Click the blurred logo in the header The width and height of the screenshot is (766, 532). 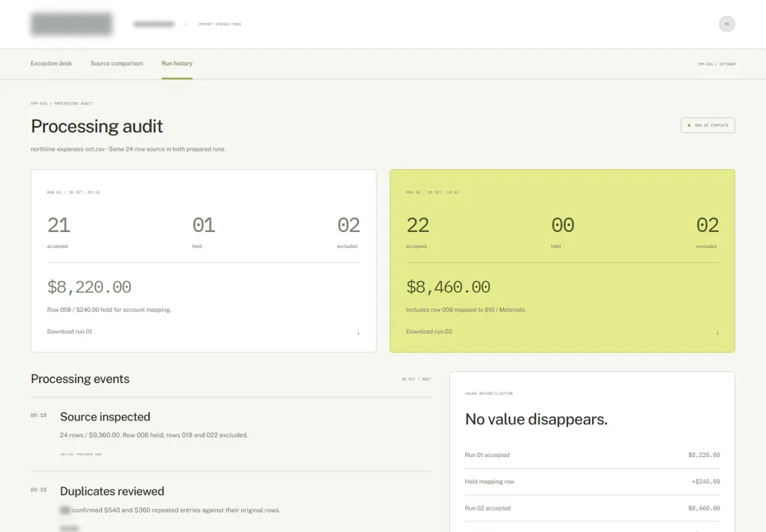point(71,24)
